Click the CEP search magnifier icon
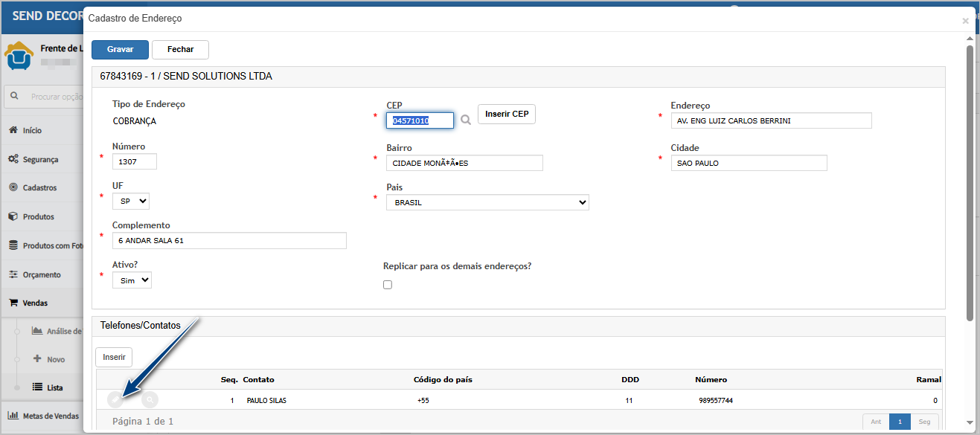The width and height of the screenshot is (980, 435). click(x=466, y=120)
